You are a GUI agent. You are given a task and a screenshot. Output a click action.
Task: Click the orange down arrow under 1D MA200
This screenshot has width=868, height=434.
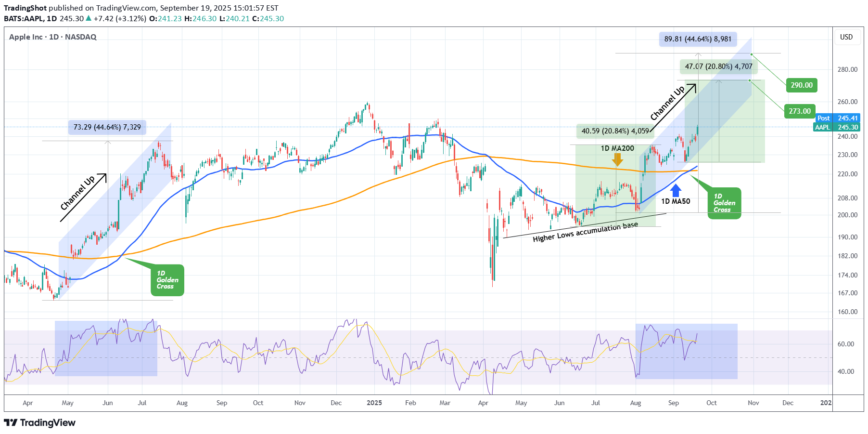click(x=617, y=159)
